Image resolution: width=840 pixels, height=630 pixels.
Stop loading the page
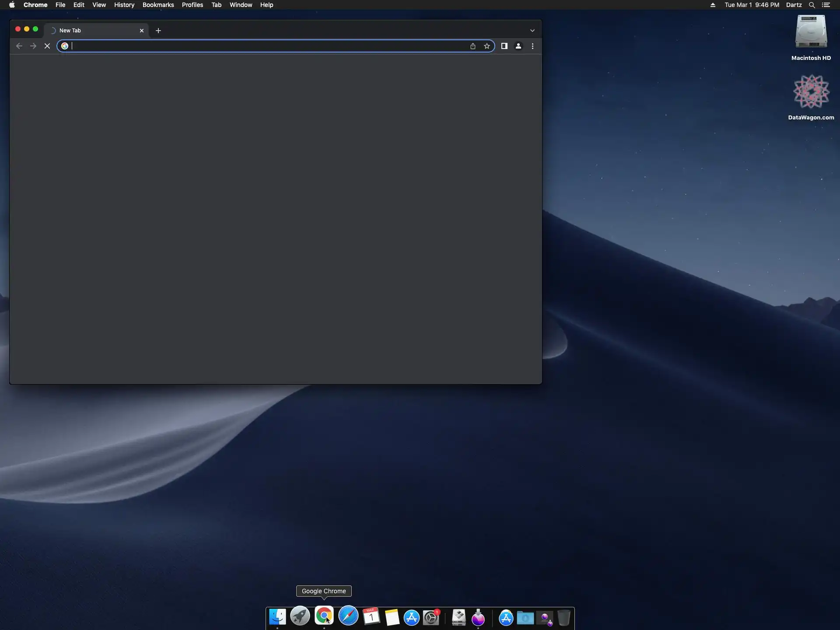coord(47,46)
